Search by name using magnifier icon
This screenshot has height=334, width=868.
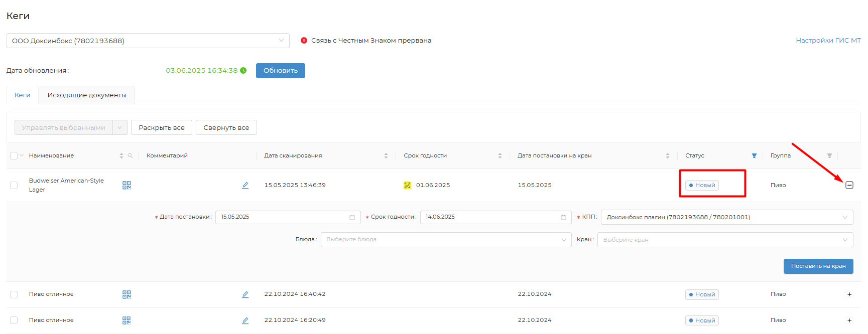[130, 156]
